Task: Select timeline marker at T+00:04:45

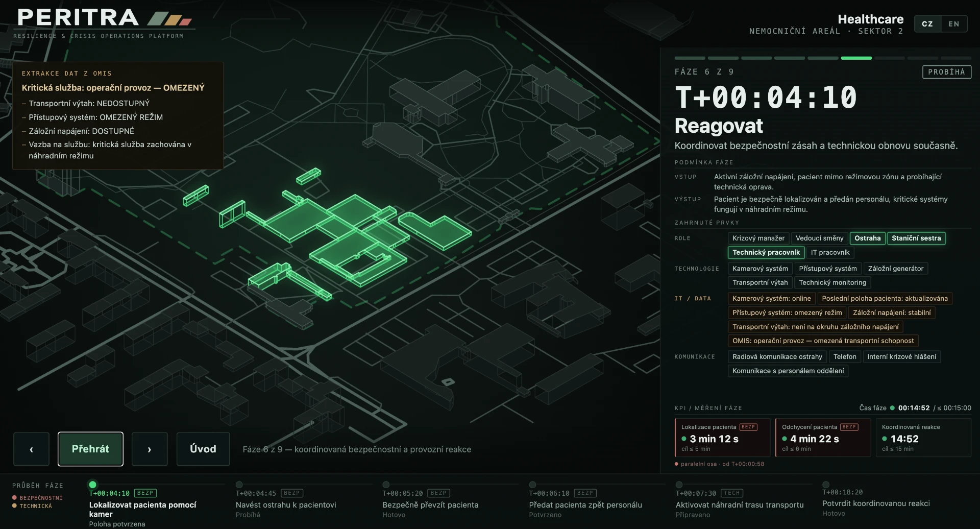Action: click(239, 485)
